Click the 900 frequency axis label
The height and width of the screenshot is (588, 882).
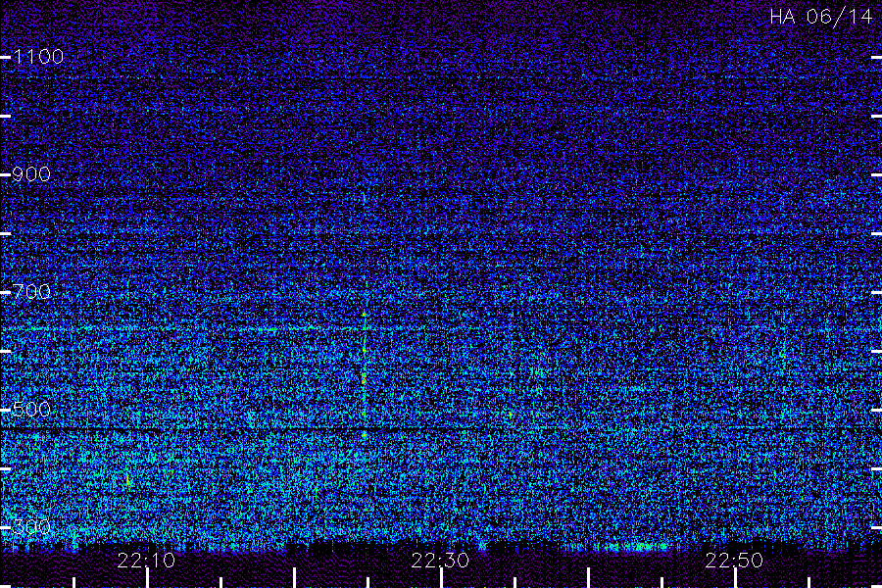pyautogui.click(x=31, y=173)
